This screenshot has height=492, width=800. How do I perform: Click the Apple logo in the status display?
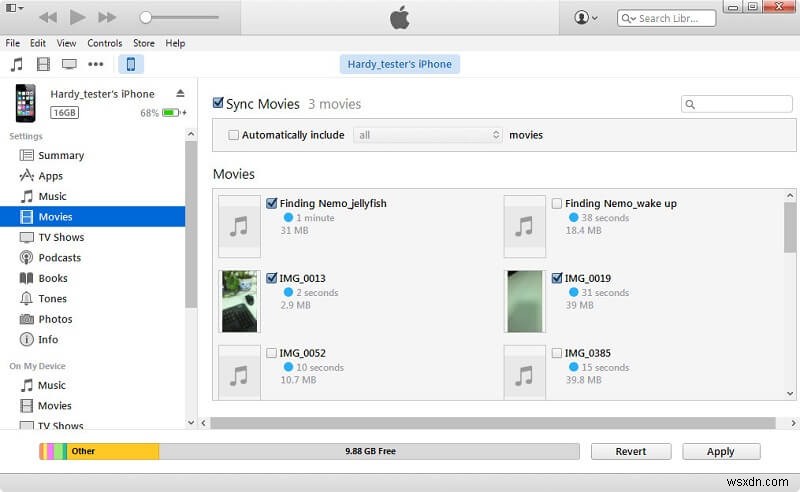tap(399, 18)
